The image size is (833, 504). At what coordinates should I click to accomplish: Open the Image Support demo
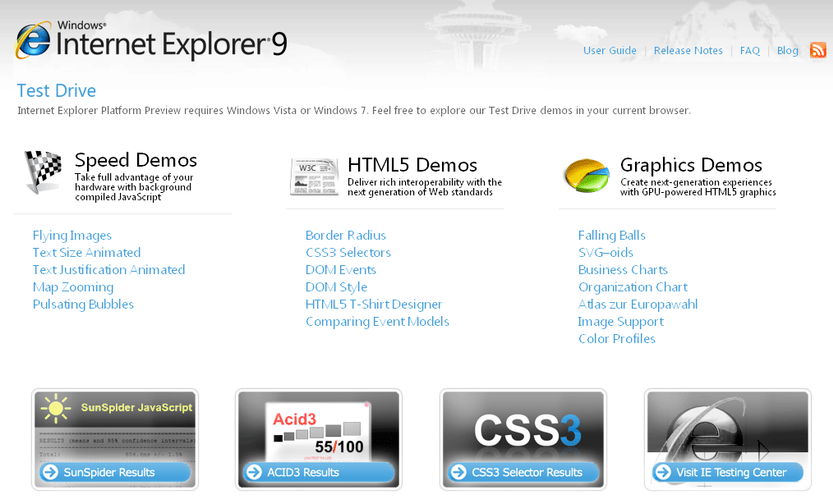click(x=621, y=322)
